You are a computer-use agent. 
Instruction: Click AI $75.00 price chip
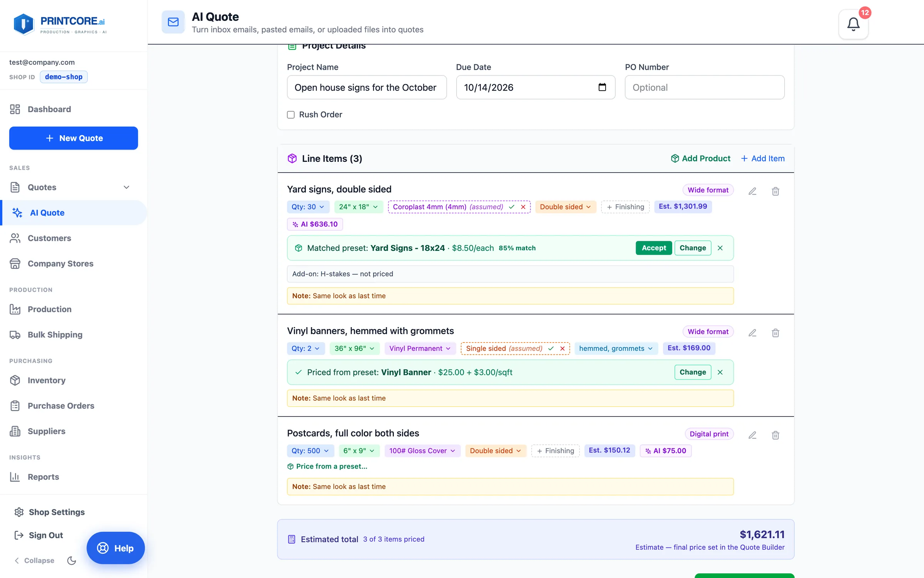666,451
